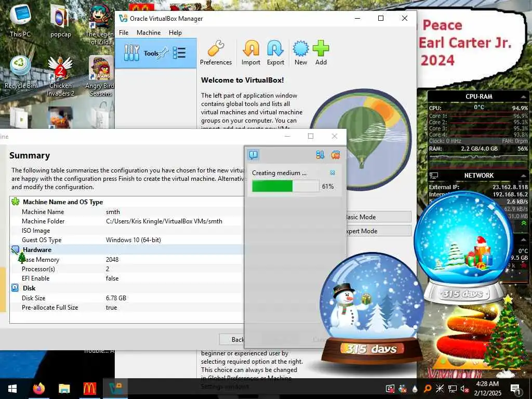Open the Tools list menu icon

179,53
